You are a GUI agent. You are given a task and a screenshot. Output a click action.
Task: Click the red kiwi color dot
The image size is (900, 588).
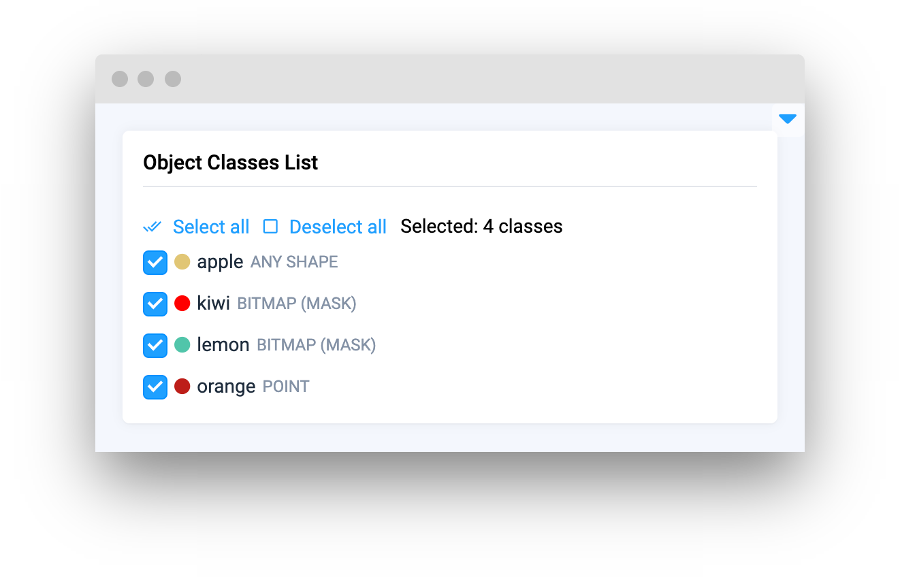[182, 304]
